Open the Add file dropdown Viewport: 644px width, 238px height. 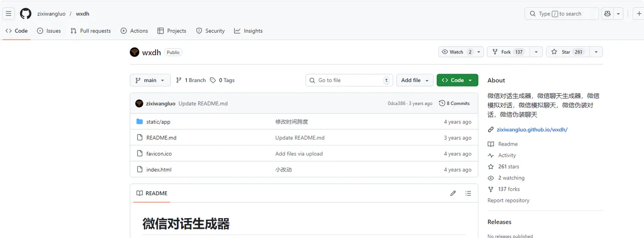tap(414, 80)
